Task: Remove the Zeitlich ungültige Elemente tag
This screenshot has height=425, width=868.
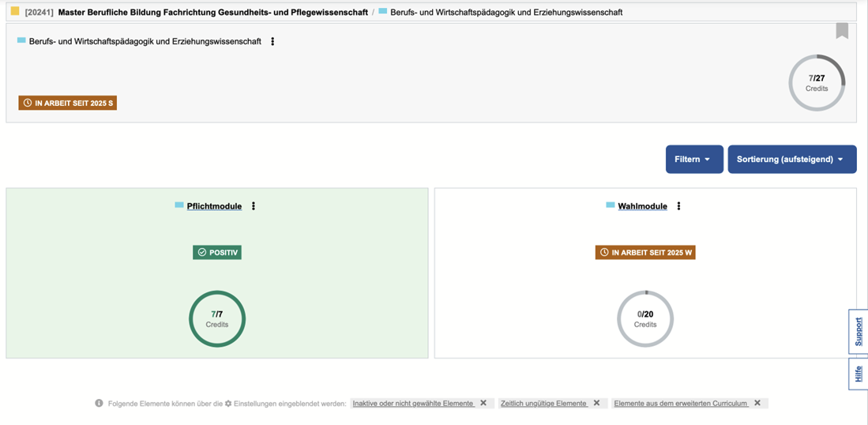Action: pyautogui.click(x=596, y=403)
